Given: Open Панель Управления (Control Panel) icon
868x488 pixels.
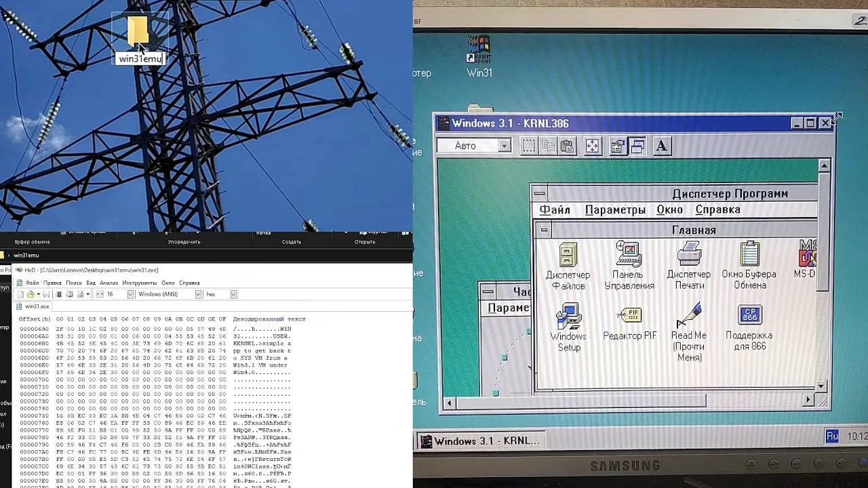Looking at the screenshot, I should click(629, 266).
